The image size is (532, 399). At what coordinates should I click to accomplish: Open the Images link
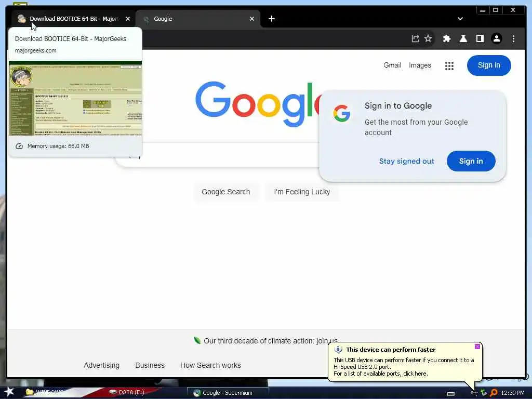[420, 65]
